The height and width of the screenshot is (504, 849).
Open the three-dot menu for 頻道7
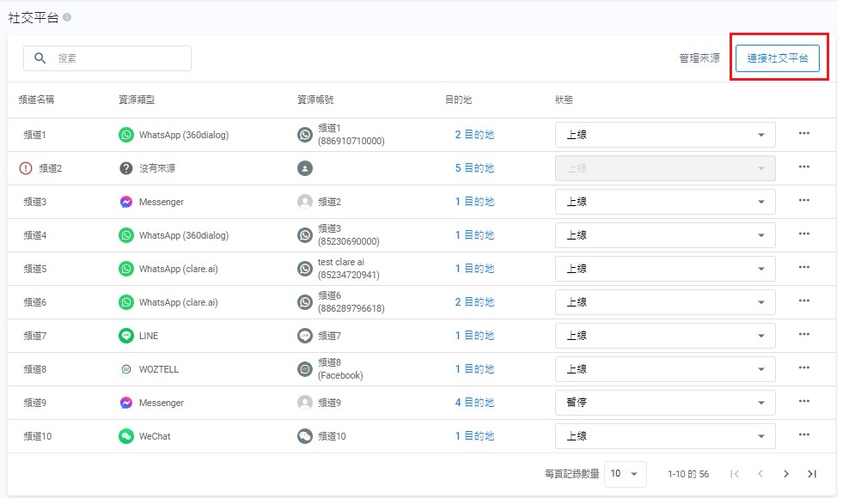803,334
